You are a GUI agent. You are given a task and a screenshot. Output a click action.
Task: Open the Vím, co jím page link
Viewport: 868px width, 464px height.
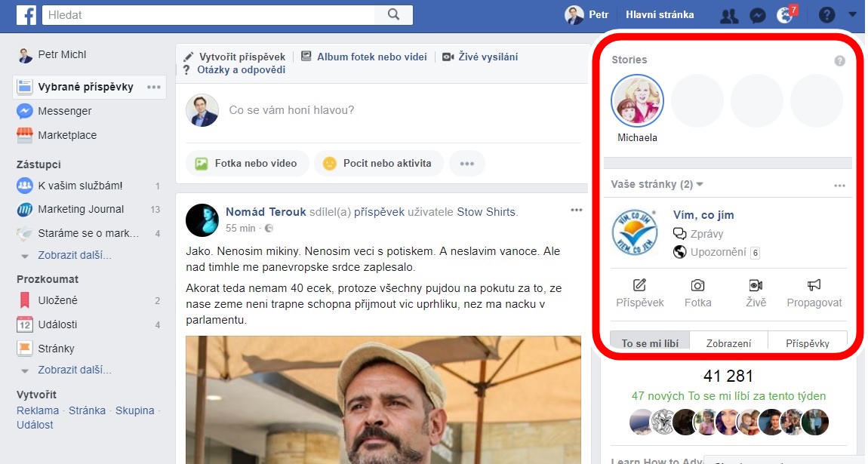703,215
